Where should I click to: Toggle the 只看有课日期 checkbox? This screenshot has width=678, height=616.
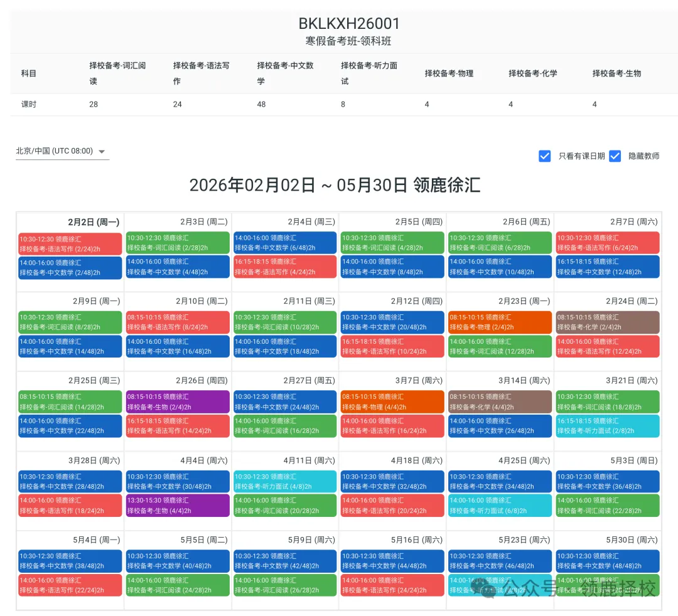[x=545, y=156]
